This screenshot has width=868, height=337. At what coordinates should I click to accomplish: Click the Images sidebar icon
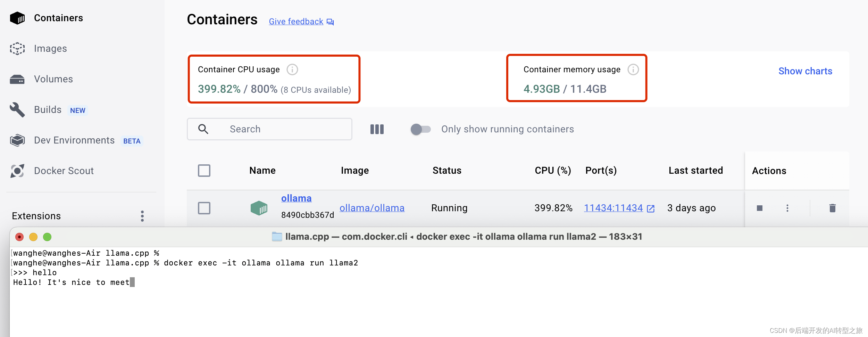click(17, 49)
